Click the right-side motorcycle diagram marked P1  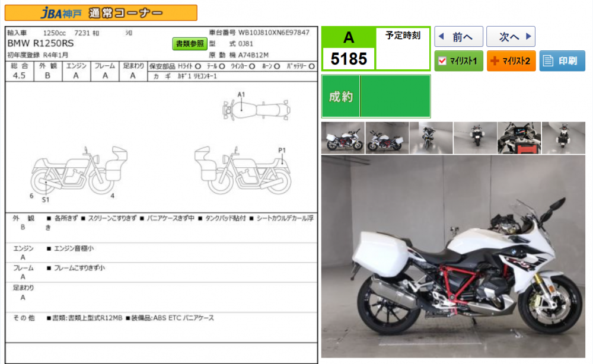243,170
